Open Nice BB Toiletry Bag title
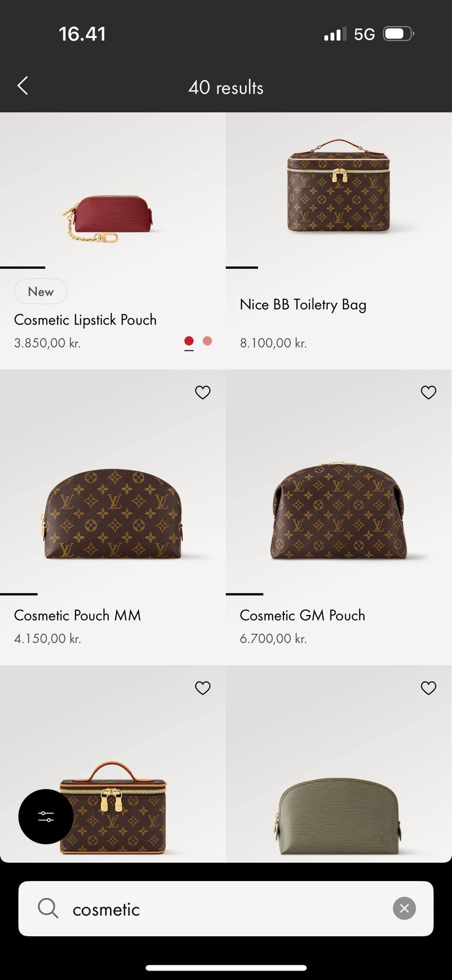Screen dimensions: 452x980 (x=303, y=305)
